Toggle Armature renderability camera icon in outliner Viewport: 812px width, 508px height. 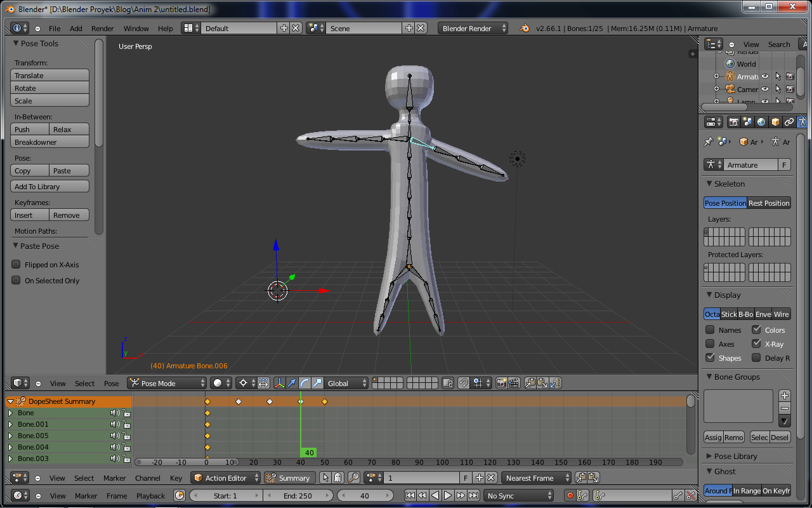coord(790,76)
